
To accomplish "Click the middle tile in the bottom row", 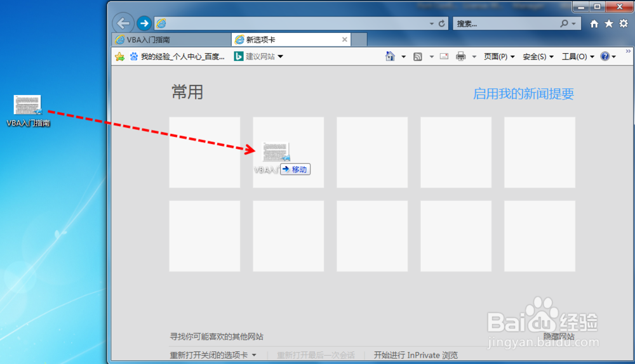I will click(x=371, y=236).
